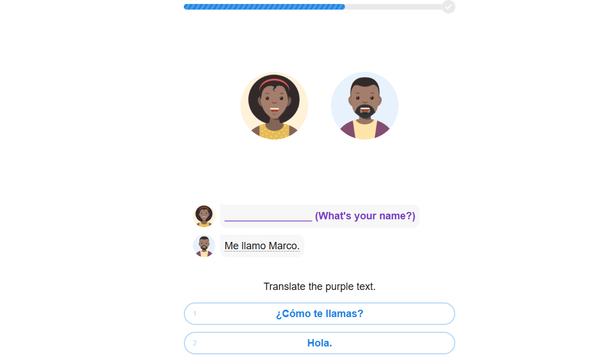Click the purple word "your"
599x364 pixels.
(x=365, y=216)
